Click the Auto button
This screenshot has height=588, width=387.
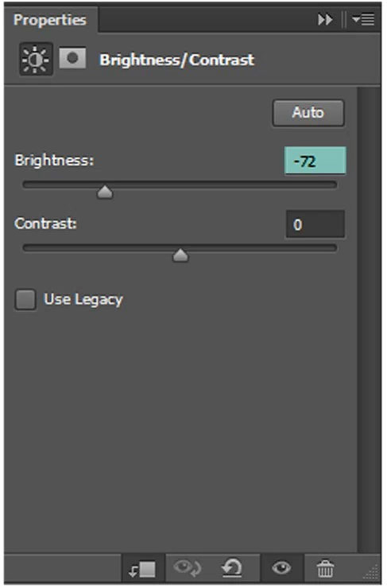308,112
